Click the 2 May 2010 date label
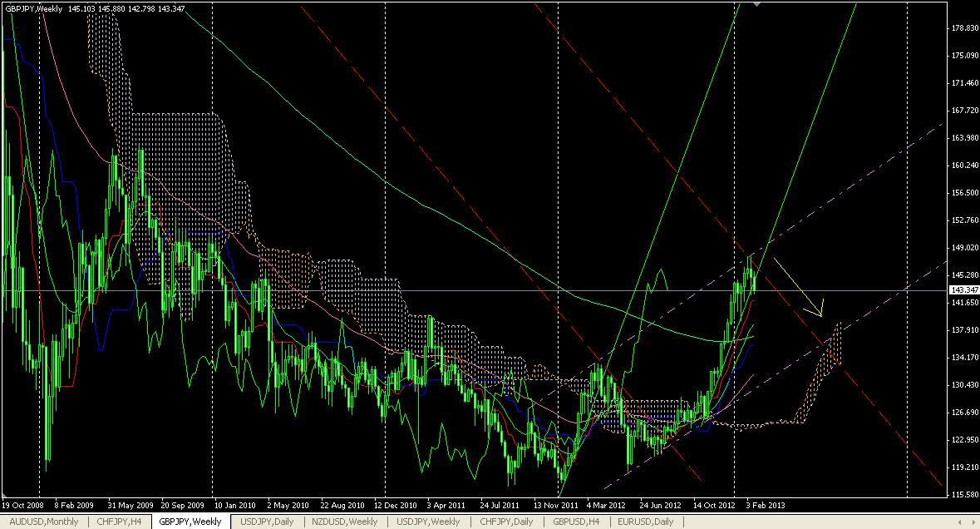 coord(288,505)
